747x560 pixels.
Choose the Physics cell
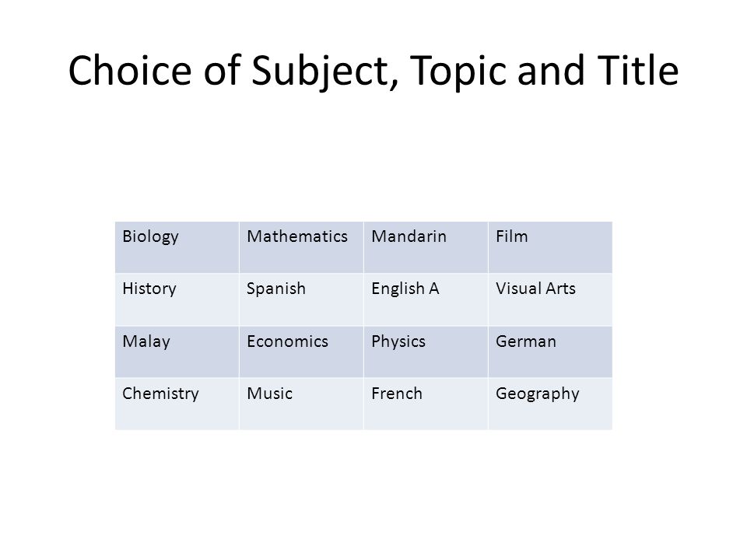pyautogui.click(x=426, y=352)
